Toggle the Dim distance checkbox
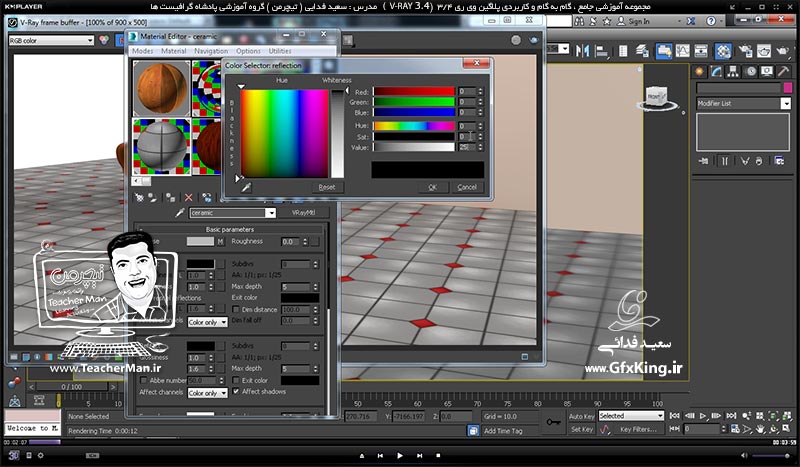The width and height of the screenshot is (800, 467). tap(236, 309)
